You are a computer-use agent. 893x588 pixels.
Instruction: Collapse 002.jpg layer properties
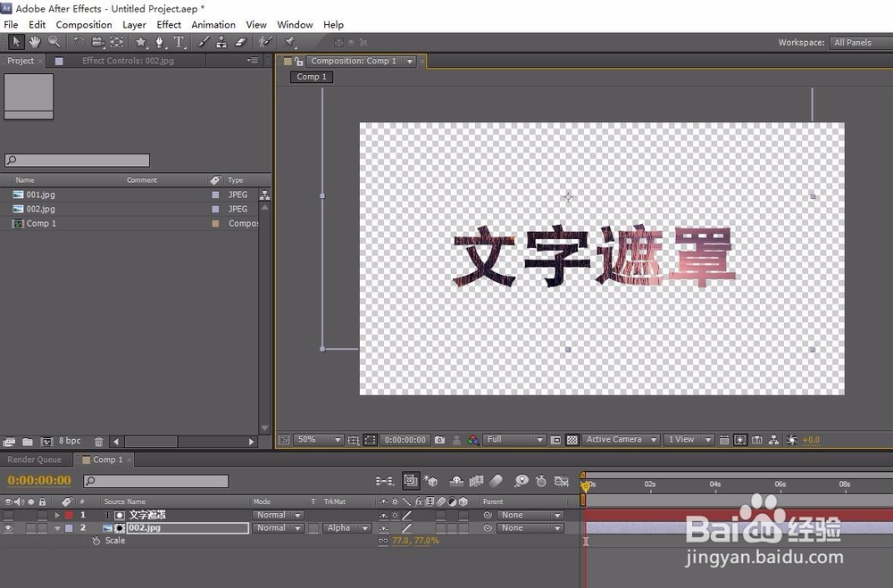click(x=57, y=528)
